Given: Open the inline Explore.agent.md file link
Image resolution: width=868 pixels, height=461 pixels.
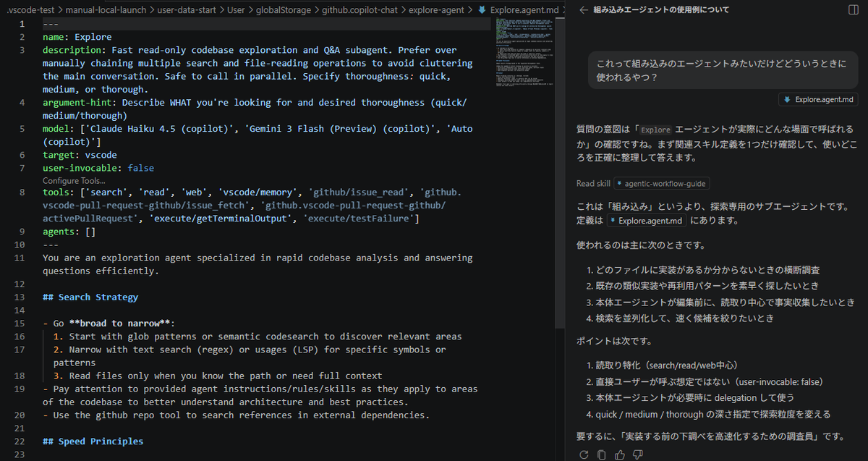Looking at the screenshot, I should [x=646, y=221].
